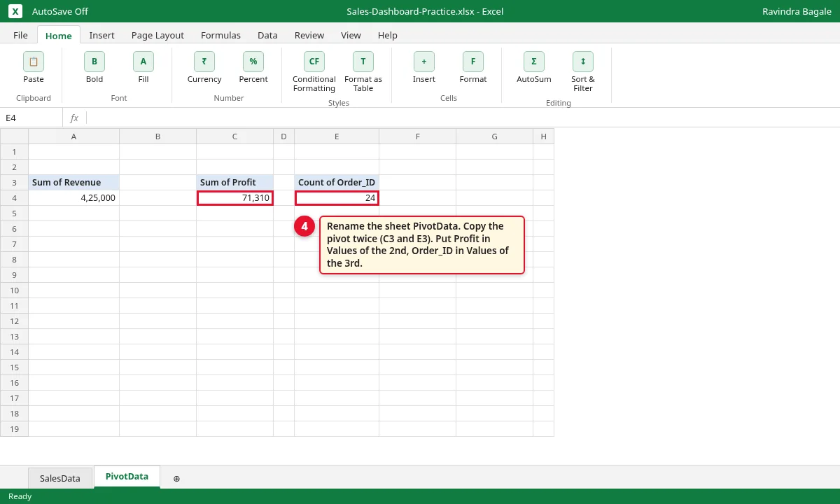Click the Excel logo in title bar
This screenshot has width=840, height=504.
[x=15, y=11]
